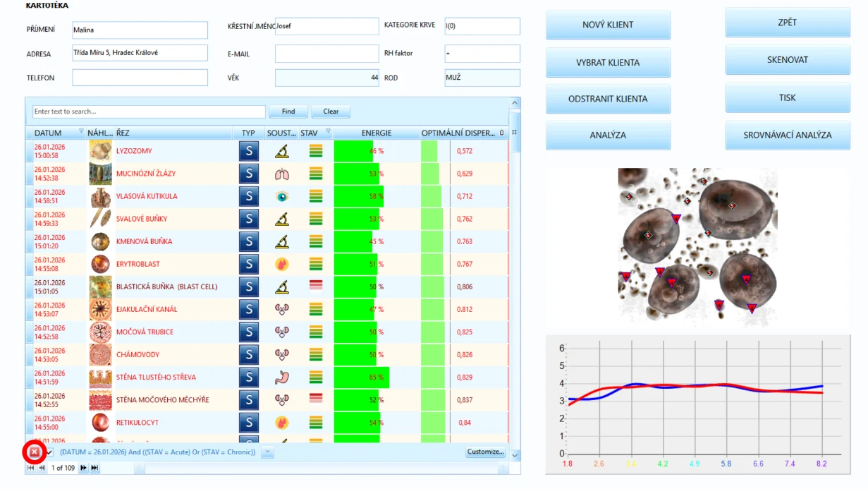Go back with the ZPĚT button
Image resolution: width=868 pixels, height=489 pixels.
pos(788,22)
